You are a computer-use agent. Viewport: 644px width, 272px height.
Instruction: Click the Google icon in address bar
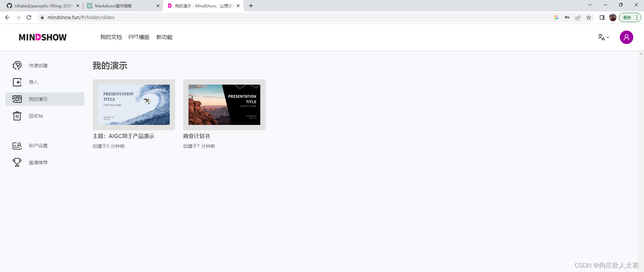tap(556, 17)
